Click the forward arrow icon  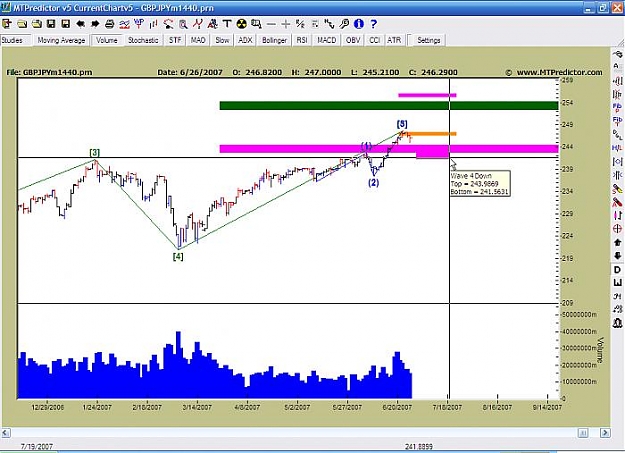coord(95,24)
